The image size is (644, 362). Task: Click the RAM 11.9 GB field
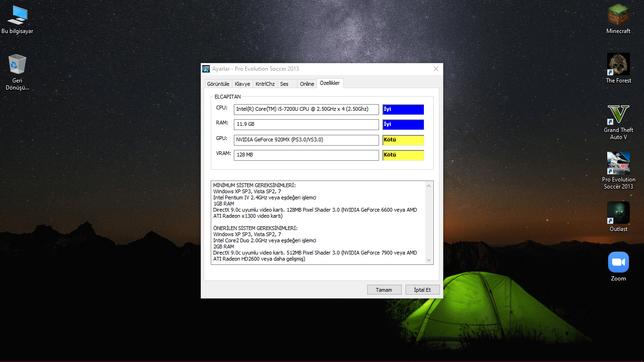[x=306, y=124]
